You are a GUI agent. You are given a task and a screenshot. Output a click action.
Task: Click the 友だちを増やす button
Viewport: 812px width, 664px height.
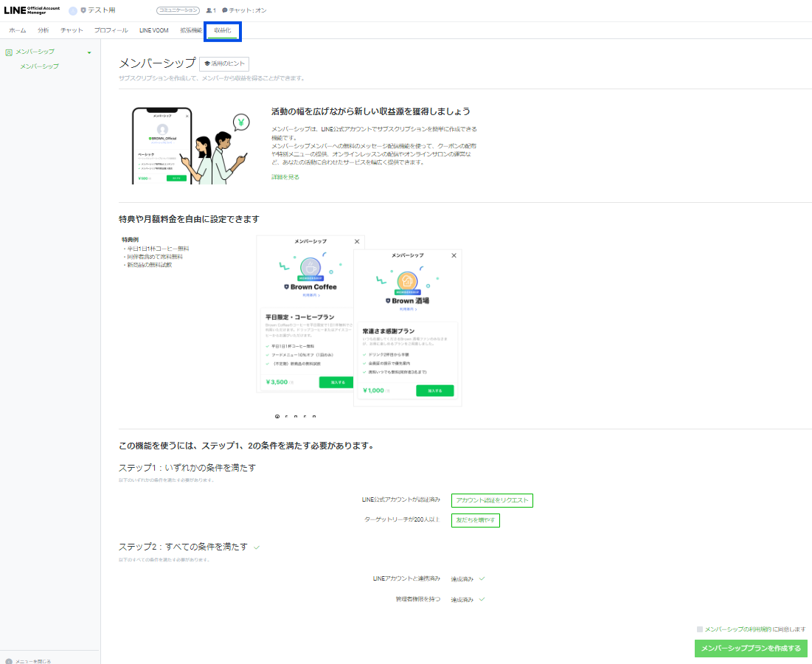click(x=476, y=520)
